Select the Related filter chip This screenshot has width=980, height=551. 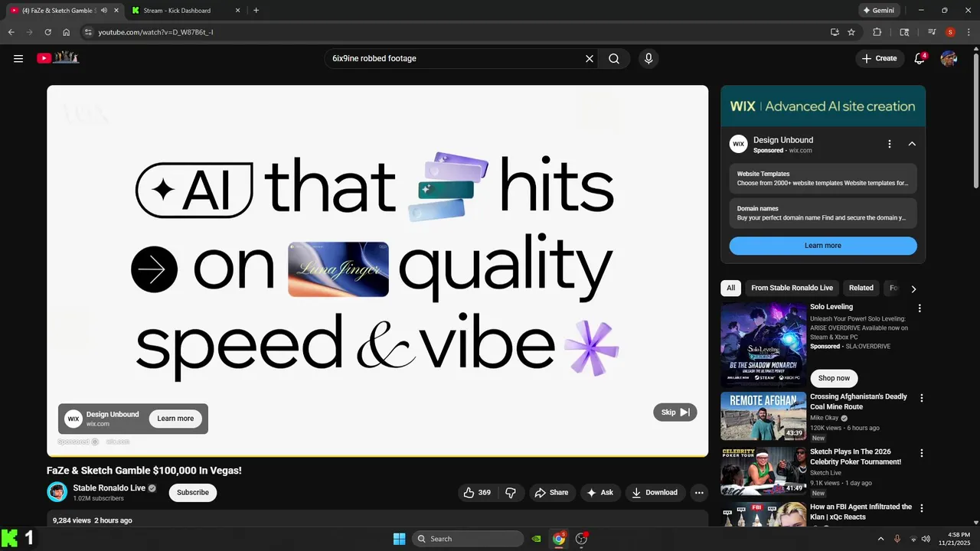[861, 289]
